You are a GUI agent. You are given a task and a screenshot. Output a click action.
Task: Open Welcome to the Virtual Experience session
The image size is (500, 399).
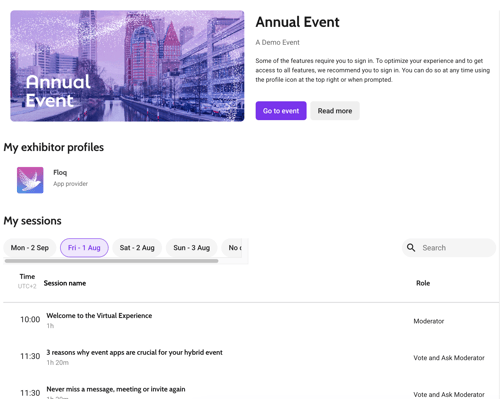coord(99,316)
